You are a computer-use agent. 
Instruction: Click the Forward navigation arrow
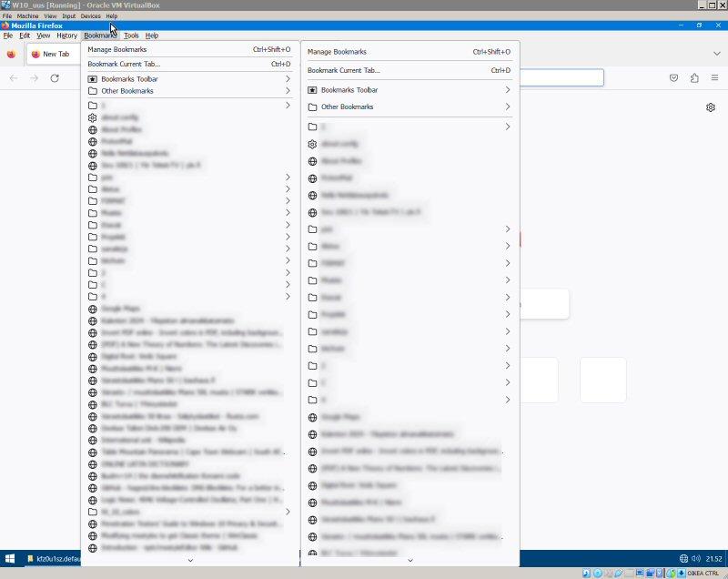tap(34, 78)
